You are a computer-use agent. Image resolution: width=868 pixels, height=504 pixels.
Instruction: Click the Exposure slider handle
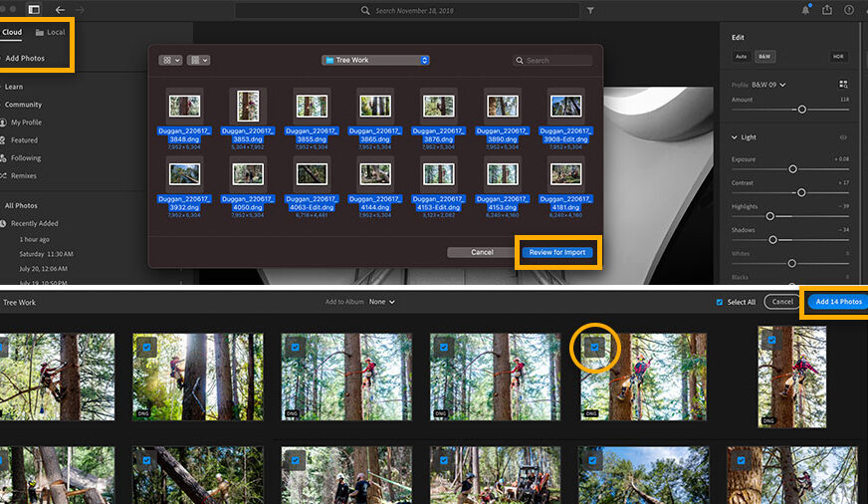coord(793,169)
